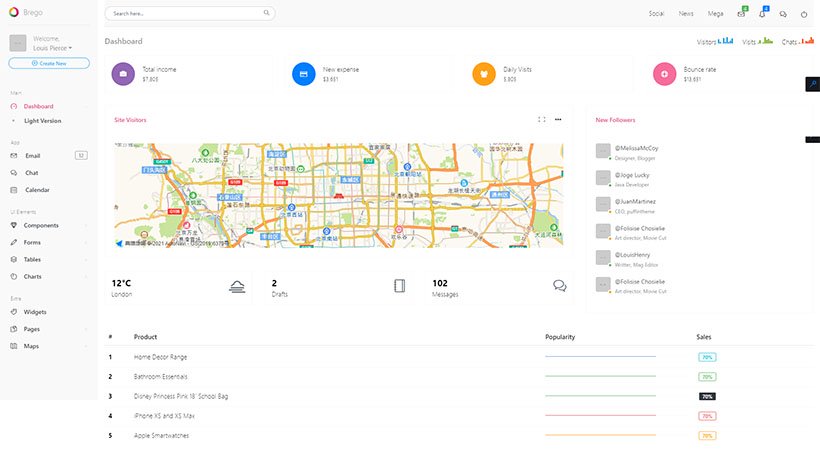Screen dimensions: 820x451
Task: Click the power logout icon
Action: click(x=804, y=14)
